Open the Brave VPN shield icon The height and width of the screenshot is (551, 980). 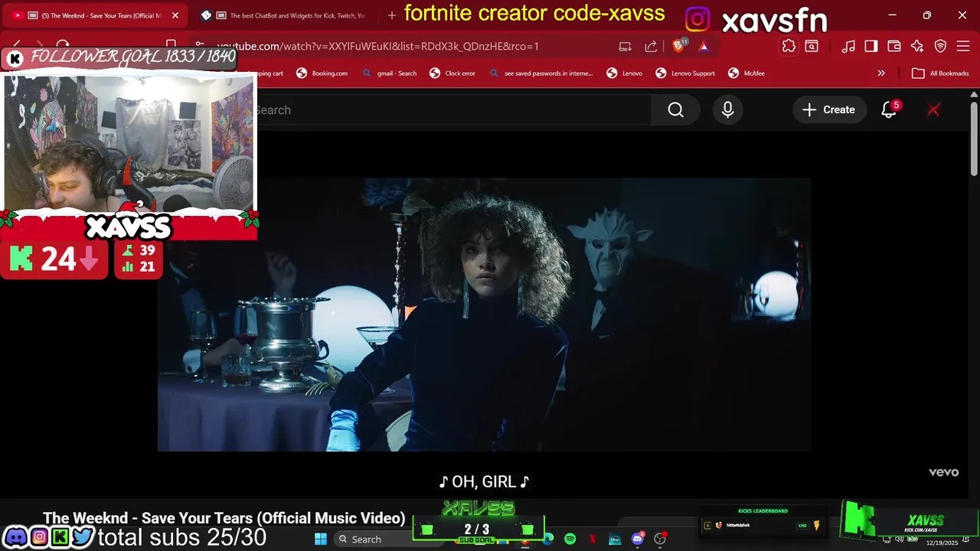940,46
